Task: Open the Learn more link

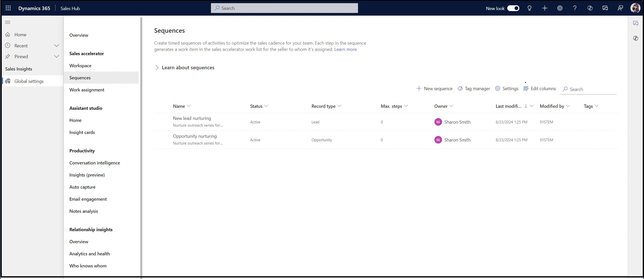Action: point(345,49)
